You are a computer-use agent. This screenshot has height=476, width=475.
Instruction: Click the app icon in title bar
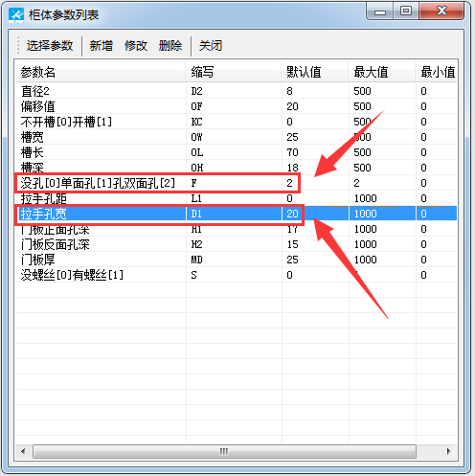[16, 15]
